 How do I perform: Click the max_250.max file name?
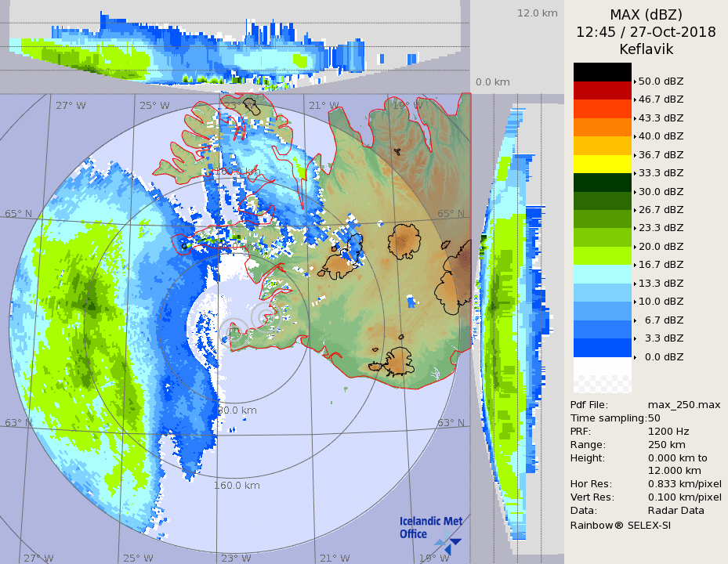(683, 404)
